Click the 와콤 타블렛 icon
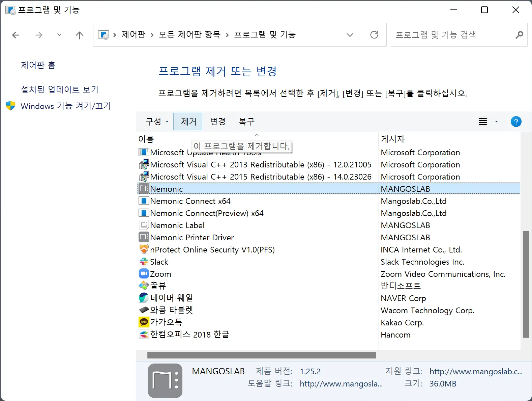 144,310
